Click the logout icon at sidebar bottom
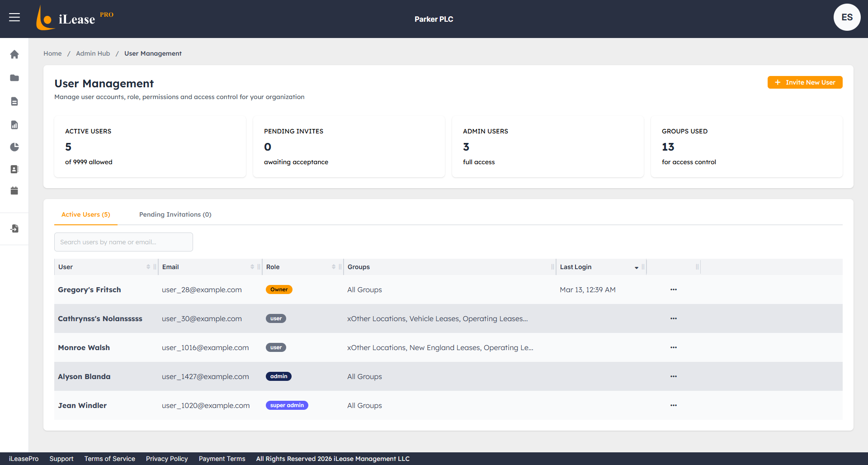The width and height of the screenshot is (868, 465). click(x=14, y=228)
